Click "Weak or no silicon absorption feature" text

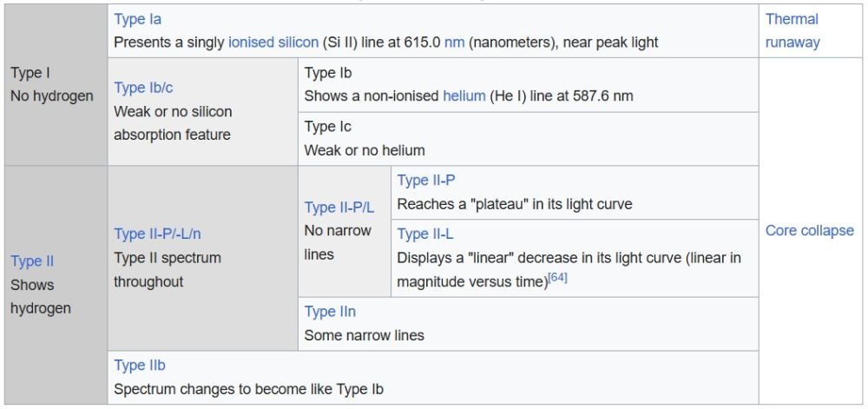pyautogui.click(x=173, y=123)
